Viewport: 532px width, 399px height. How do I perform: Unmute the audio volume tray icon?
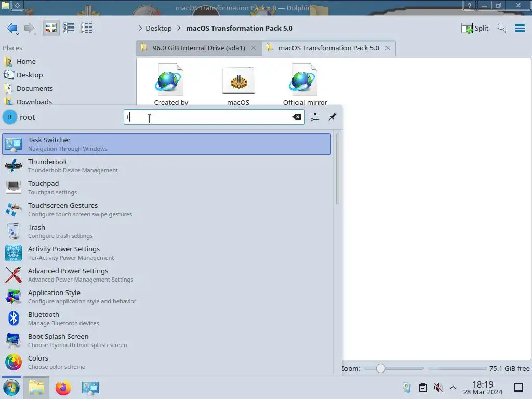[438, 388]
